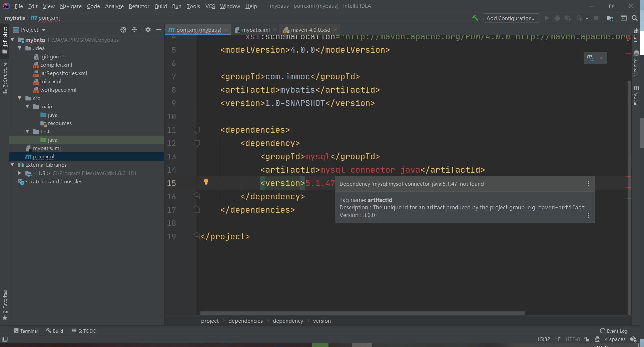Open the 6: TODO tool window
The width and height of the screenshot is (644, 347).
(x=84, y=331)
